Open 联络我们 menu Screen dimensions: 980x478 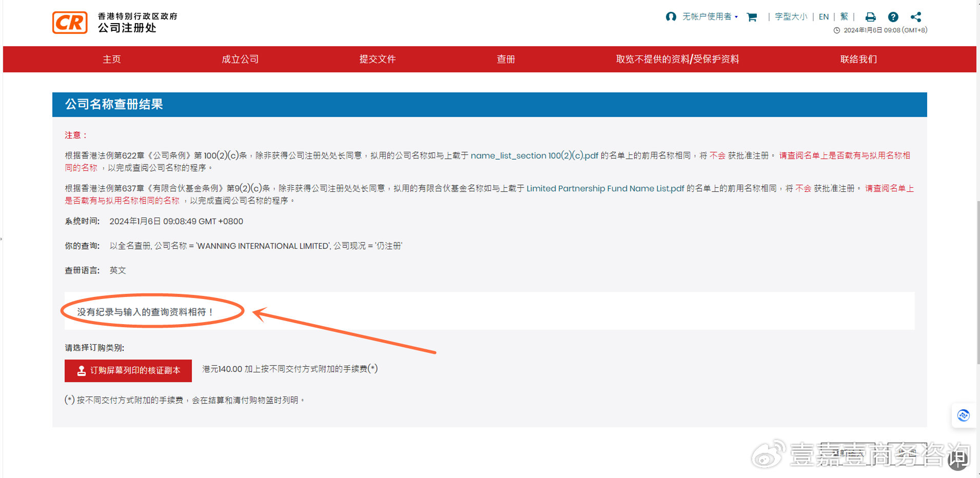pyautogui.click(x=858, y=59)
